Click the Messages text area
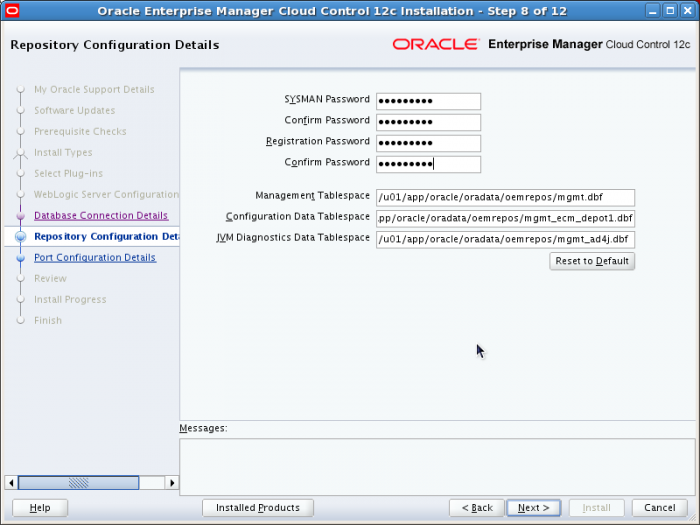The width and height of the screenshot is (700, 525). pyautogui.click(x=437, y=467)
